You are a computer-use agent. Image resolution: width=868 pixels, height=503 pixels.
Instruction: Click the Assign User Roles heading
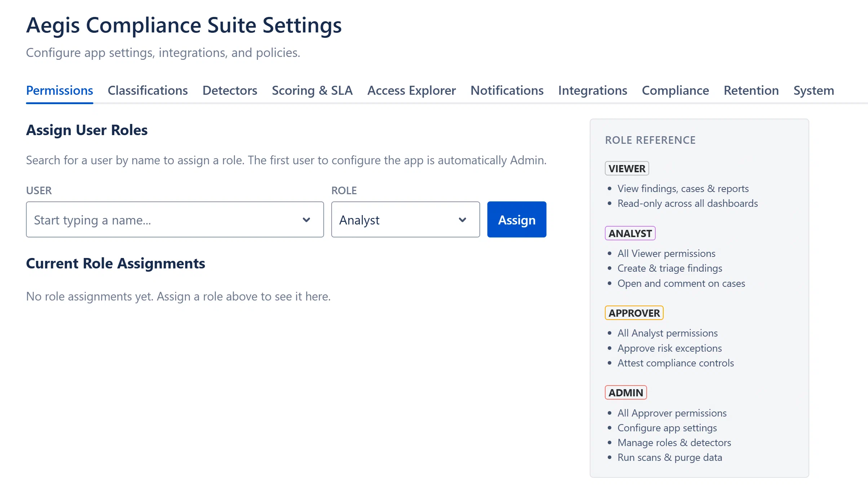point(87,130)
